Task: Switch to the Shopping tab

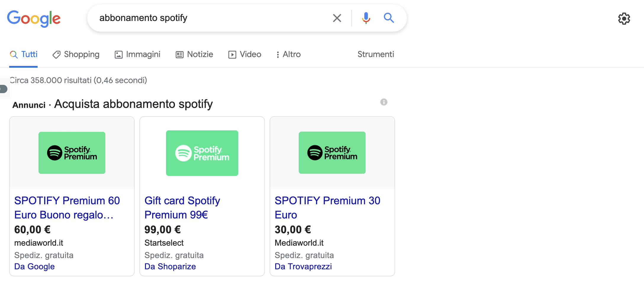Action: pos(76,54)
